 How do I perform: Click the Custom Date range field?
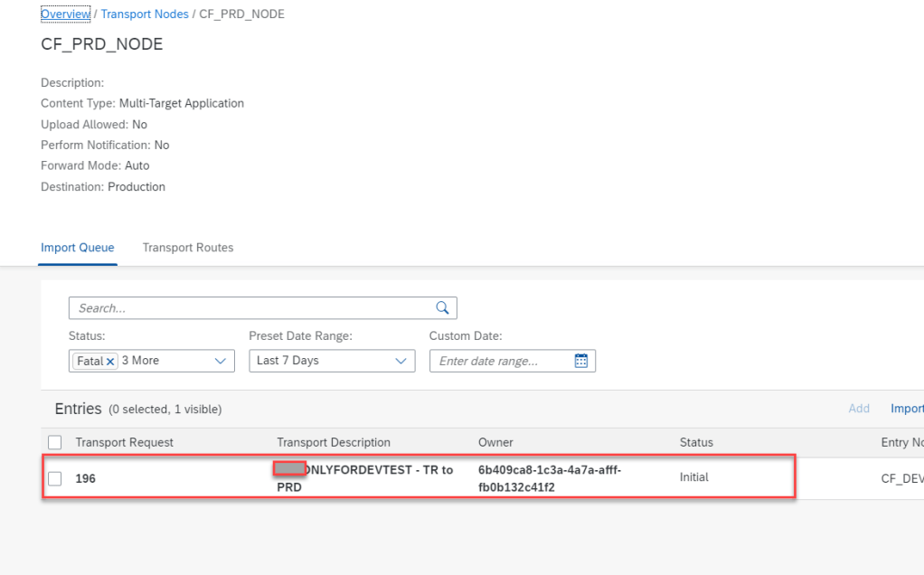point(502,361)
